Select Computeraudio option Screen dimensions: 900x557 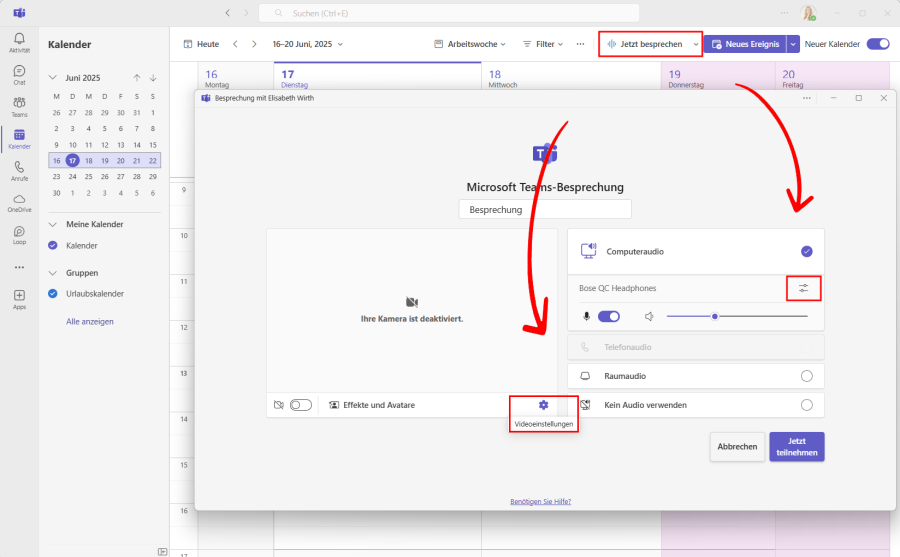696,252
